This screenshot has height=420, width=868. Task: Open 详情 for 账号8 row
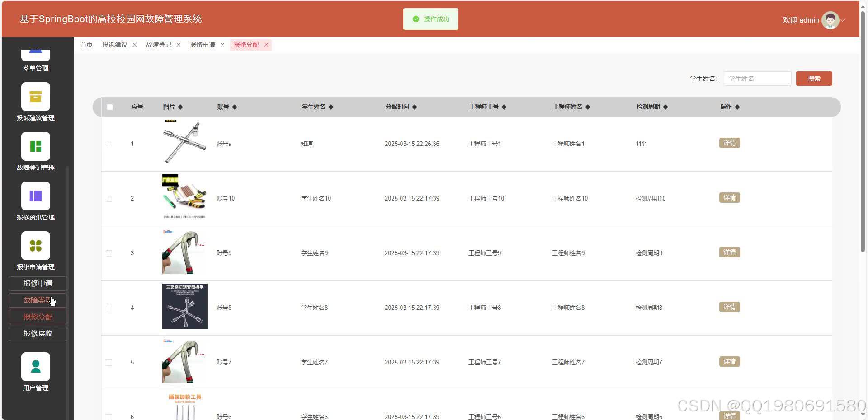(729, 307)
